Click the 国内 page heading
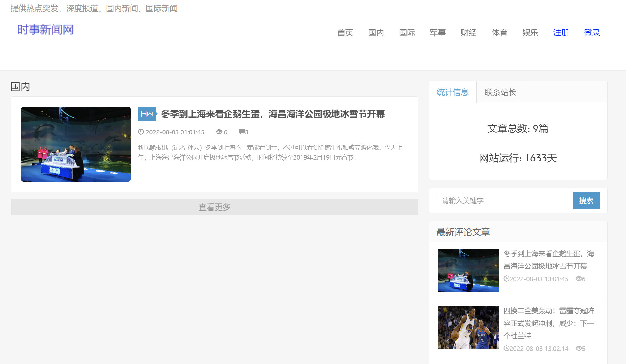The image size is (626, 364). click(20, 86)
